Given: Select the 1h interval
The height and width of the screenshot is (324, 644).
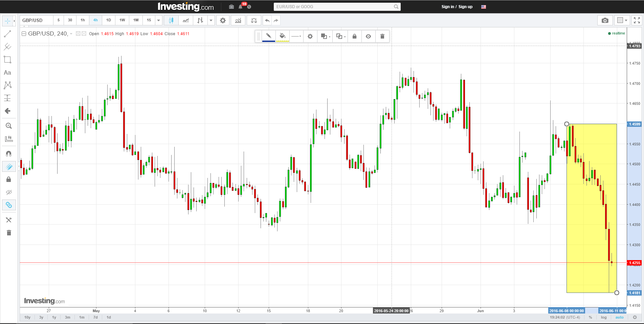Looking at the screenshot, I should [83, 20].
